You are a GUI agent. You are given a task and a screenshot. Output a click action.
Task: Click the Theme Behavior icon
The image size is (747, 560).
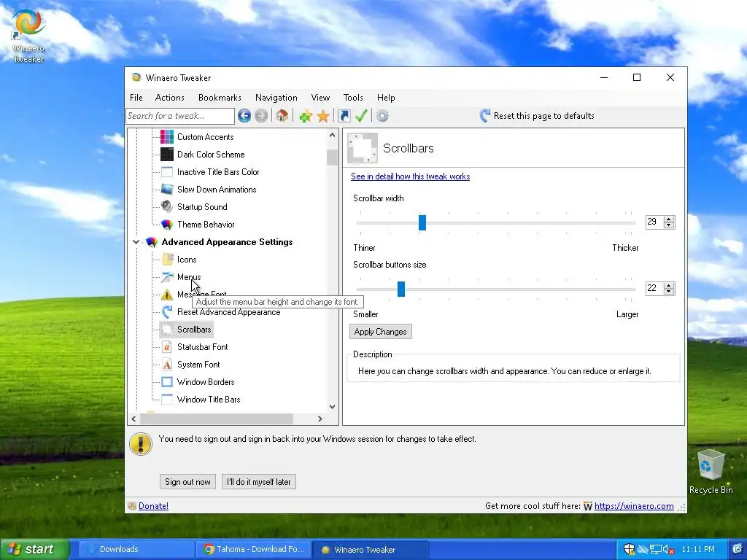(167, 225)
